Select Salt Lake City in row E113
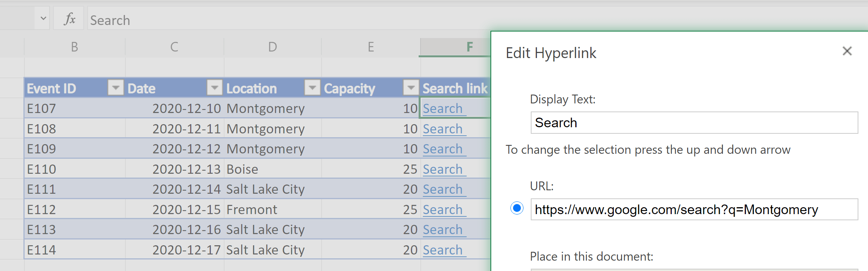This screenshot has width=868, height=271. [x=273, y=229]
